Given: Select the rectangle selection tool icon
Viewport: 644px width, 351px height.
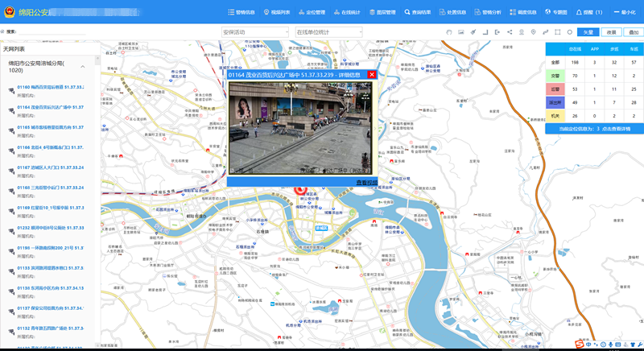Looking at the screenshot, I should coord(557,32).
